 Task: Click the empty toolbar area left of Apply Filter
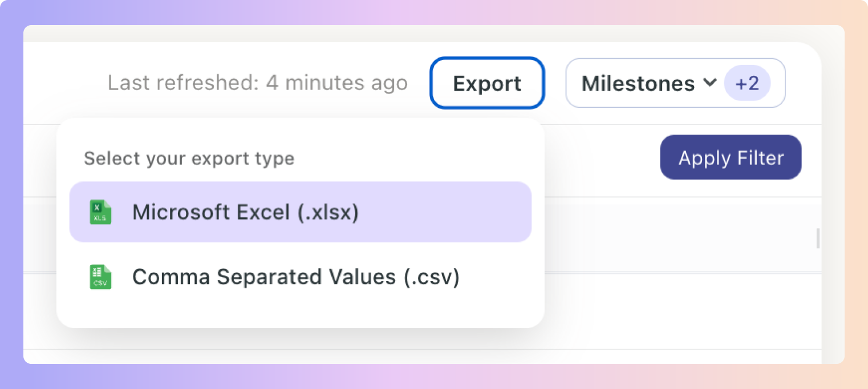(602, 160)
